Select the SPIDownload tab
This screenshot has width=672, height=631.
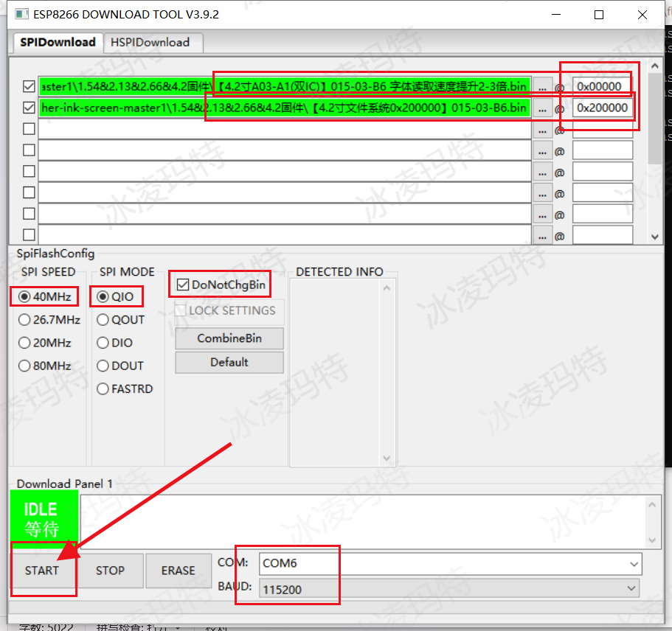(x=58, y=43)
